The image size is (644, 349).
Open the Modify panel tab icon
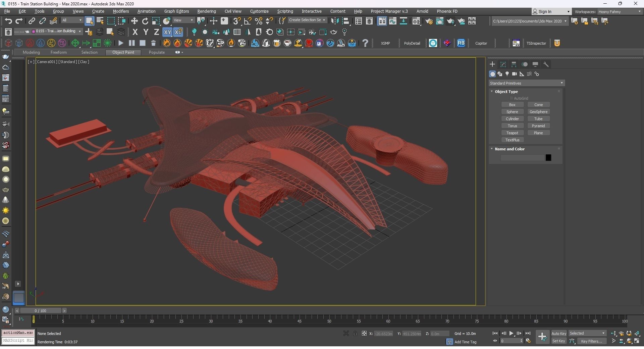(503, 64)
